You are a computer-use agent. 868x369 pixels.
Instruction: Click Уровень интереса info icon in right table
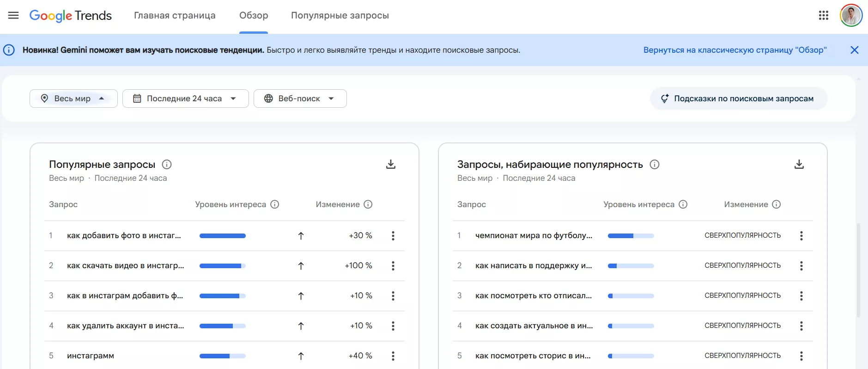pos(683,204)
